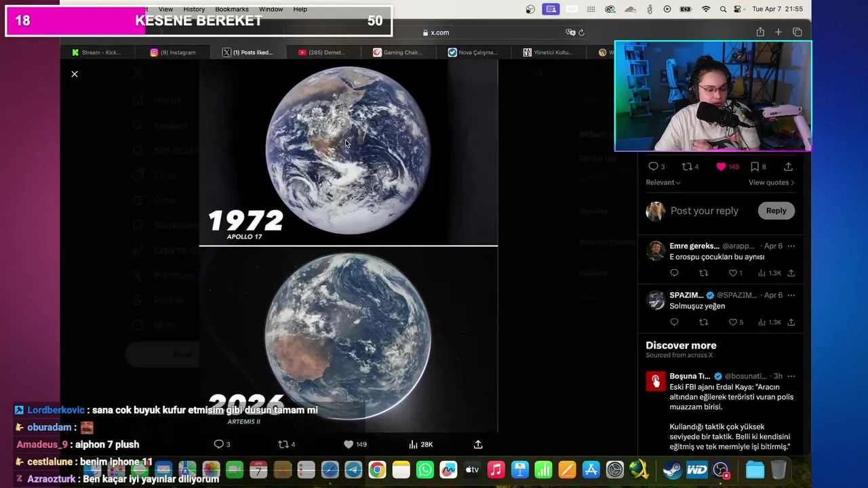The width and height of the screenshot is (868, 488).
Task: Close the image viewer with the X
Action: pos(75,74)
